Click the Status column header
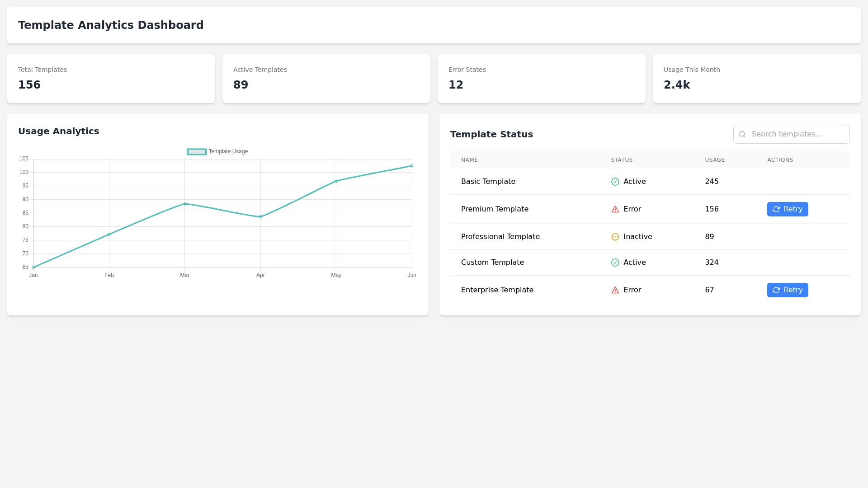Viewport: 868px width, 488px height. click(622, 160)
